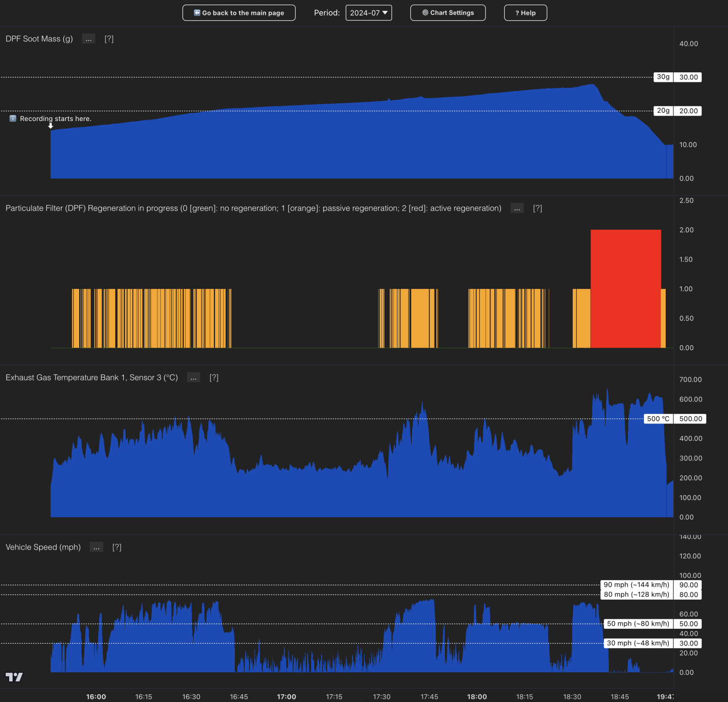Click the [?] help for Vehicle Speed
The image size is (728, 702).
pyautogui.click(x=117, y=547)
